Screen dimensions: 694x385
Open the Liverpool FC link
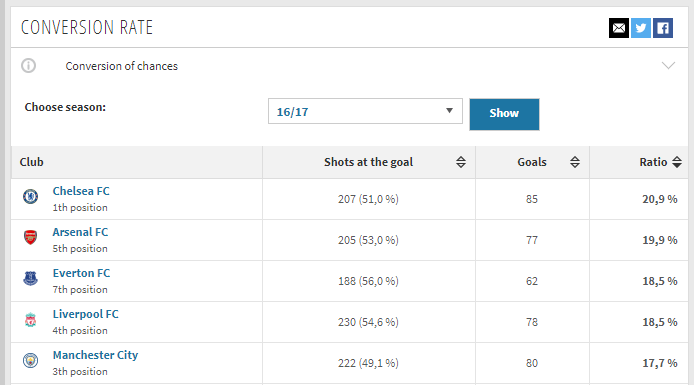pyautogui.click(x=85, y=314)
